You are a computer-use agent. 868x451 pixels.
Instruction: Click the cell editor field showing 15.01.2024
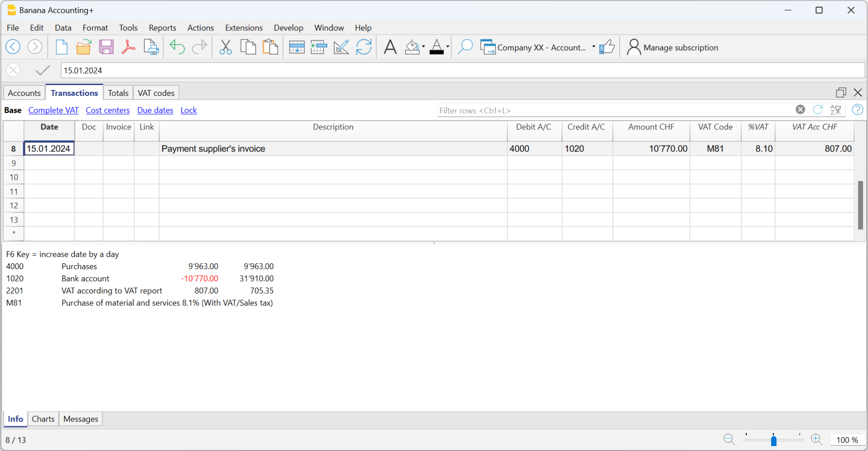pos(463,70)
